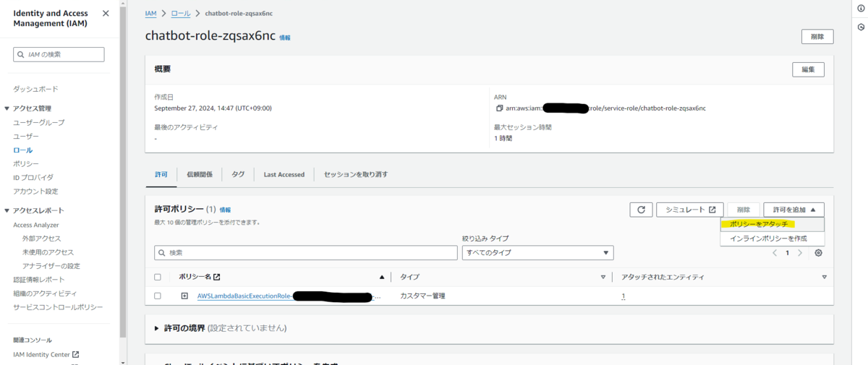Open attached entities count 1 link

[623, 296]
